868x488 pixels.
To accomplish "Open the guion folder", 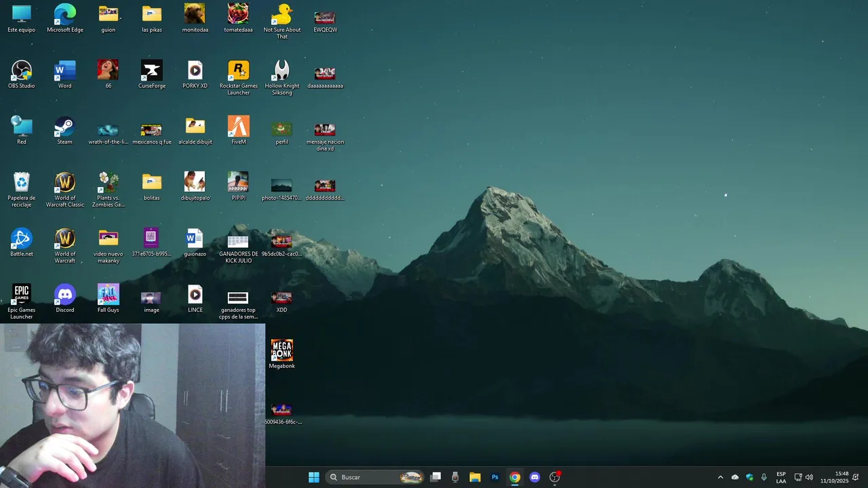I will (x=108, y=18).
